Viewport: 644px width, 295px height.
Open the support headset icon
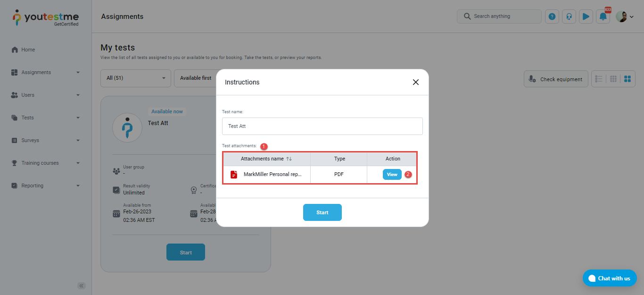tap(569, 17)
